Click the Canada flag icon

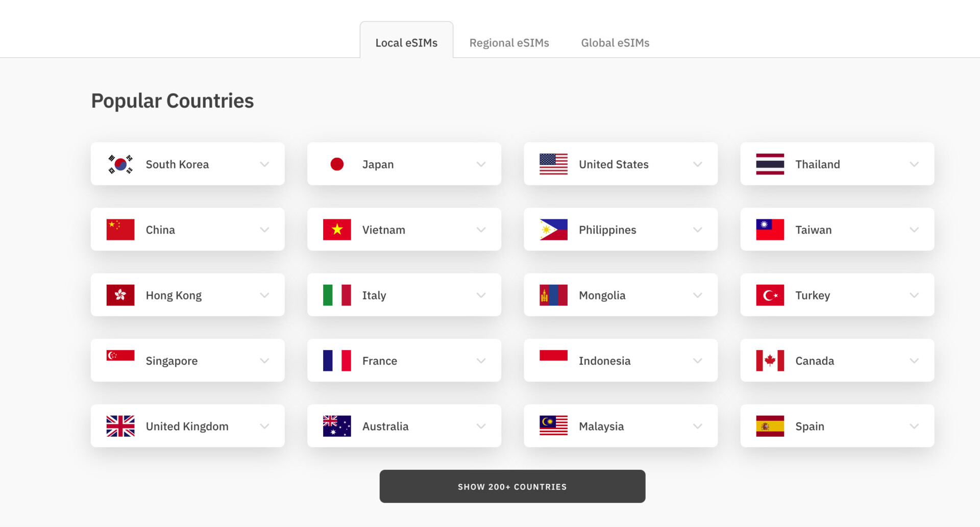pyautogui.click(x=770, y=361)
